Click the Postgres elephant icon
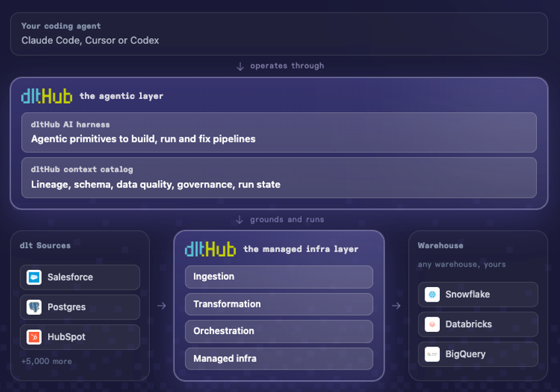 pyautogui.click(x=34, y=307)
